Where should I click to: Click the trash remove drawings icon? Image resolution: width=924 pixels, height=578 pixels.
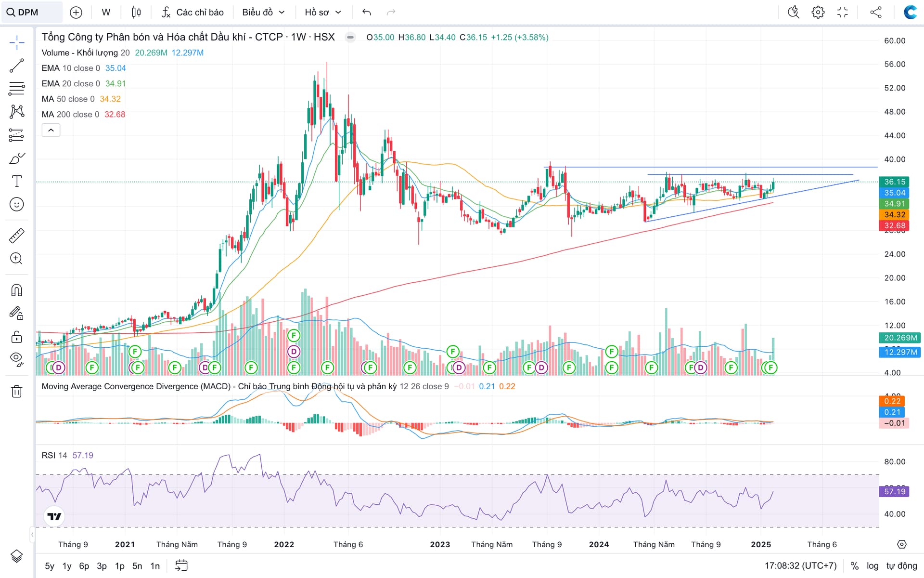point(16,391)
